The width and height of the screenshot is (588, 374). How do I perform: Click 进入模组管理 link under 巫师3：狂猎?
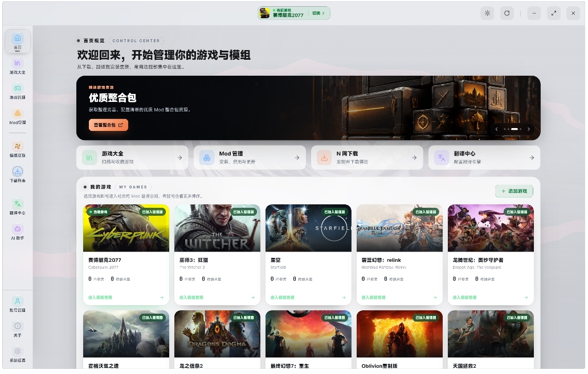[x=191, y=298]
